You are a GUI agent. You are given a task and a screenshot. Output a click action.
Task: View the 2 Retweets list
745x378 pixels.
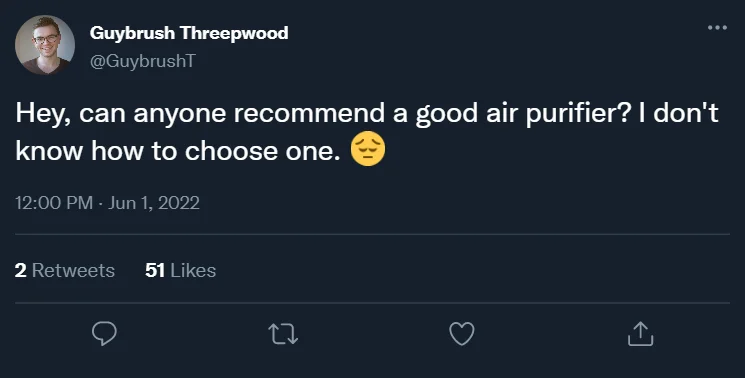(x=65, y=270)
